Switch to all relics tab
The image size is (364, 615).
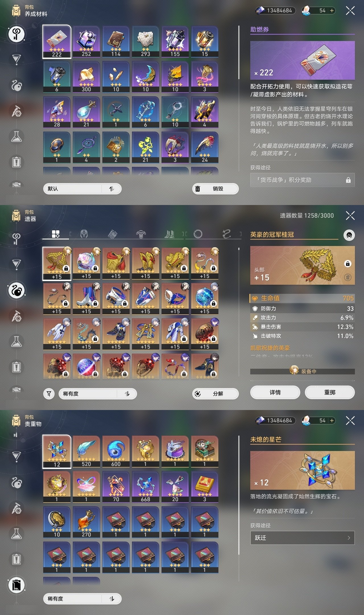pos(56,234)
